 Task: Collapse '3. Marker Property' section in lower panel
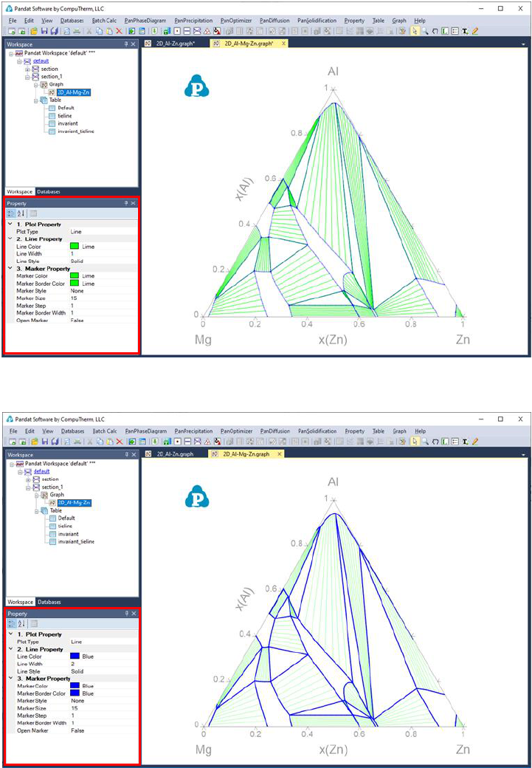tap(10, 679)
